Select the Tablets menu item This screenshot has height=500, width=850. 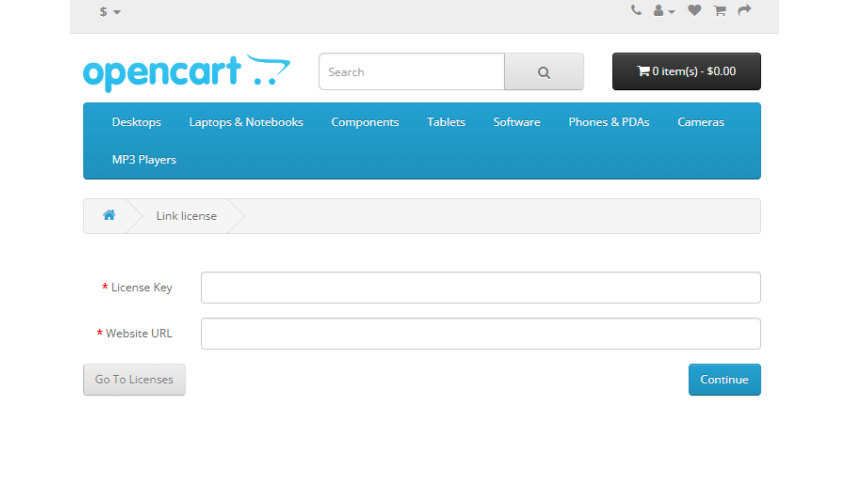[x=446, y=122]
